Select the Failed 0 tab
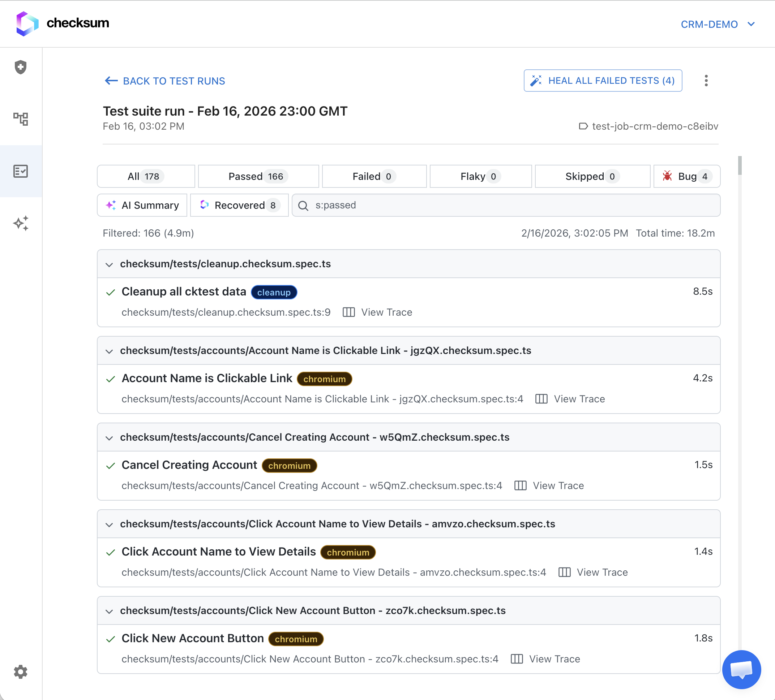Screen dimensions: 775x700 coord(374,176)
